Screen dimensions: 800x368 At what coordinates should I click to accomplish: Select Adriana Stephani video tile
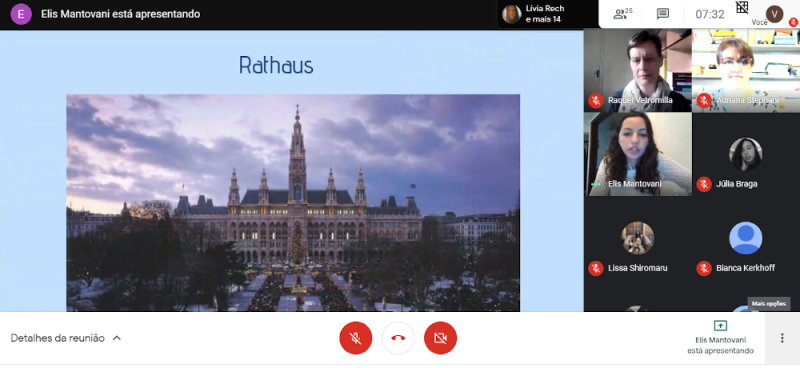point(746,70)
